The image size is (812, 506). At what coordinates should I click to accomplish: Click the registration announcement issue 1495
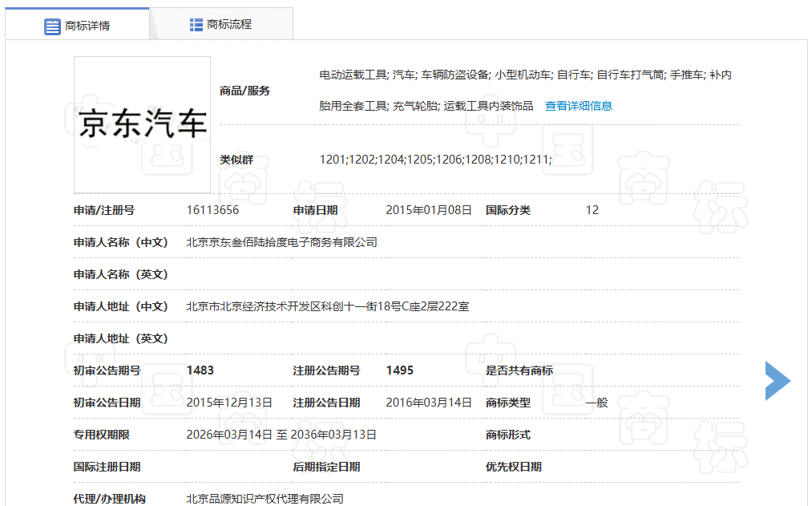(399, 370)
